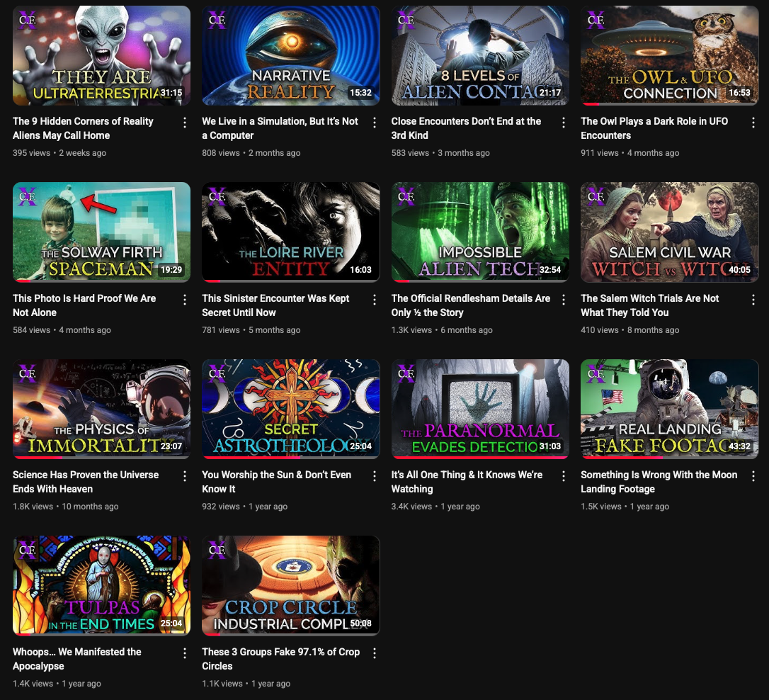Click '808 views • 2 months ago' text
The width and height of the screenshot is (769, 700).
tap(251, 152)
